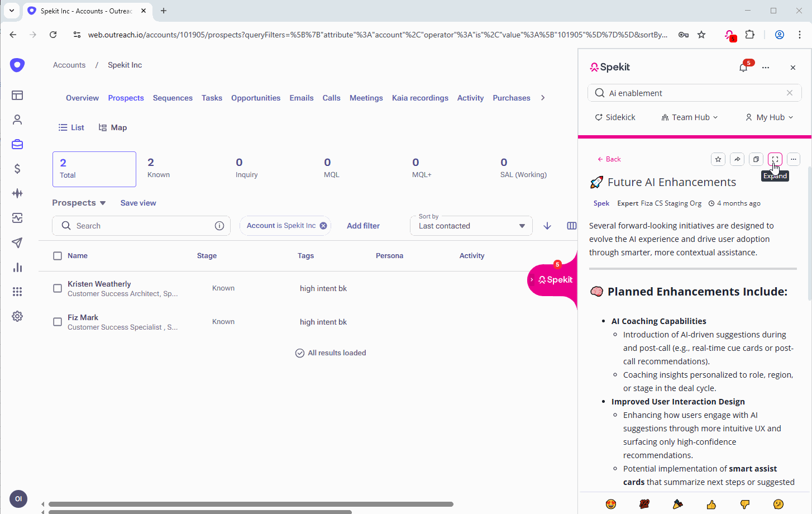The width and height of the screenshot is (812, 514).
Task: Open the user avatar OI
Action: coord(18,499)
